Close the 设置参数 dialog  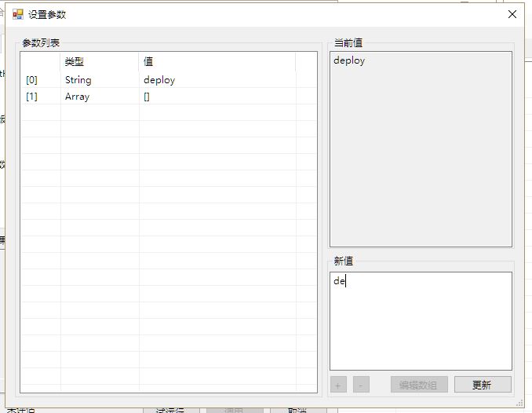coord(512,14)
